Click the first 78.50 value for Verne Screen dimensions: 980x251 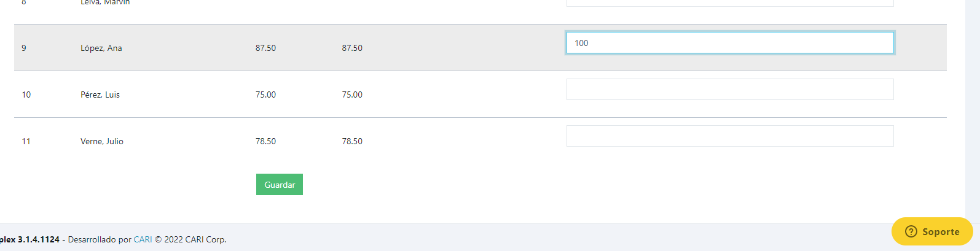click(265, 141)
